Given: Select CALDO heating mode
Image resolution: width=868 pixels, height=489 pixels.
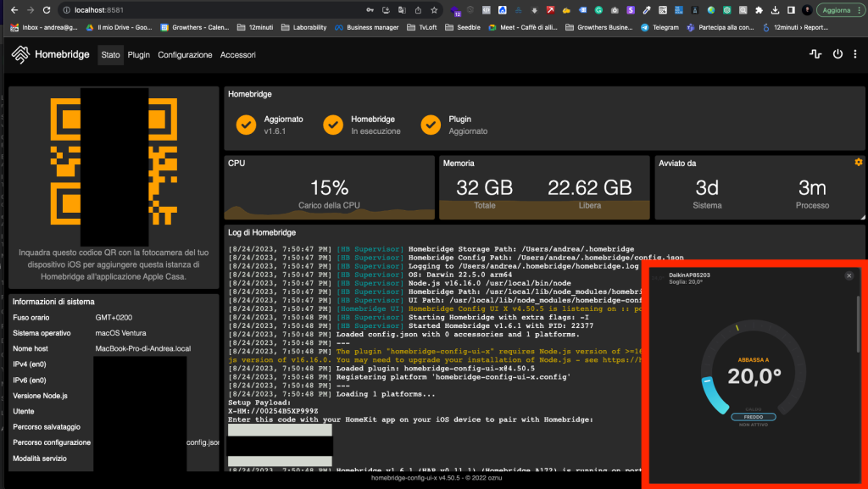Looking at the screenshot, I should pyautogui.click(x=754, y=410).
